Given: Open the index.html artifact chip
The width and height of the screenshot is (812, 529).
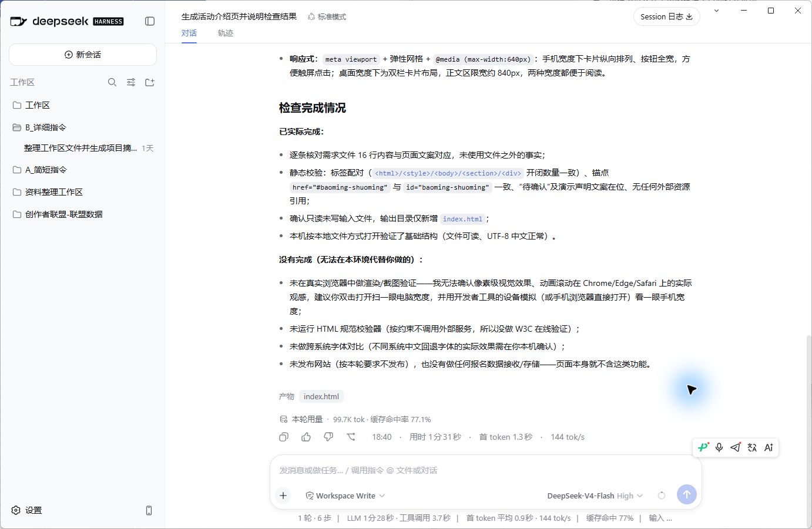Looking at the screenshot, I should [x=321, y=396].
